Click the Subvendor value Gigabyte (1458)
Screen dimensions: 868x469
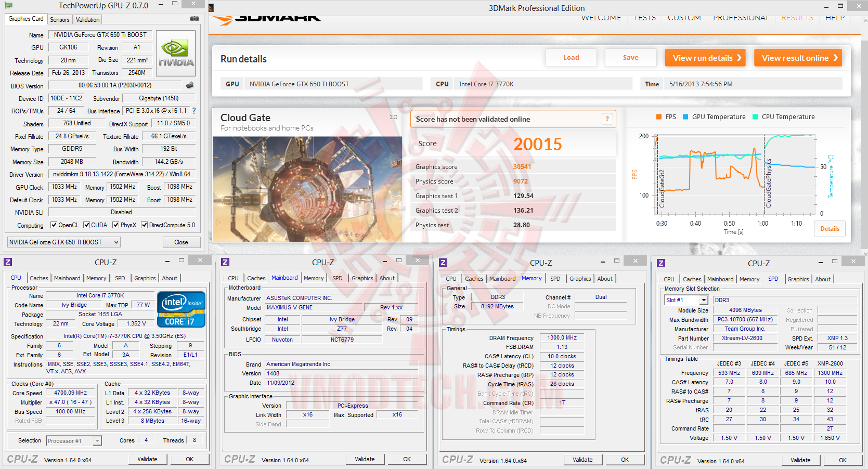159,98
